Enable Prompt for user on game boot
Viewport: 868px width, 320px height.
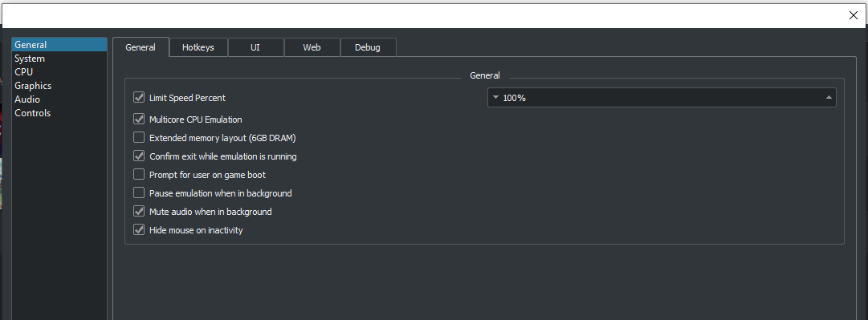(x=139, y=175)
